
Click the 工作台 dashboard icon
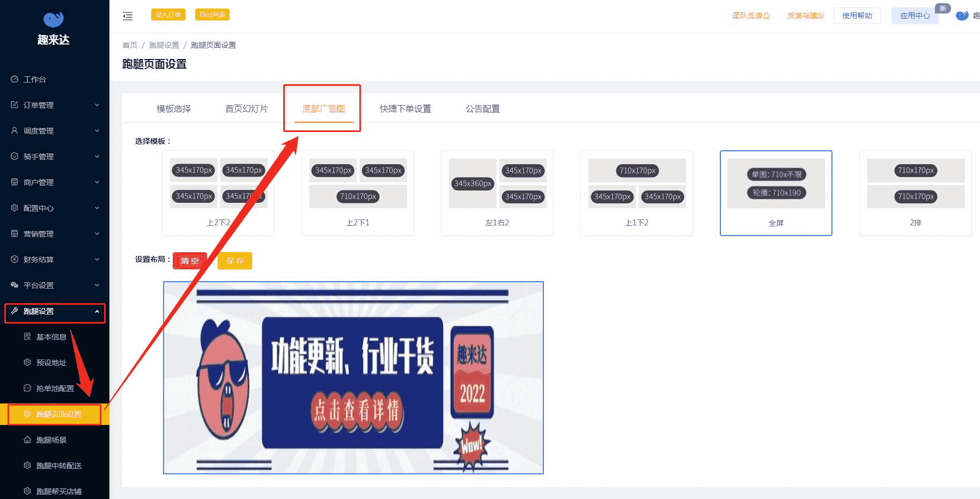14,79
